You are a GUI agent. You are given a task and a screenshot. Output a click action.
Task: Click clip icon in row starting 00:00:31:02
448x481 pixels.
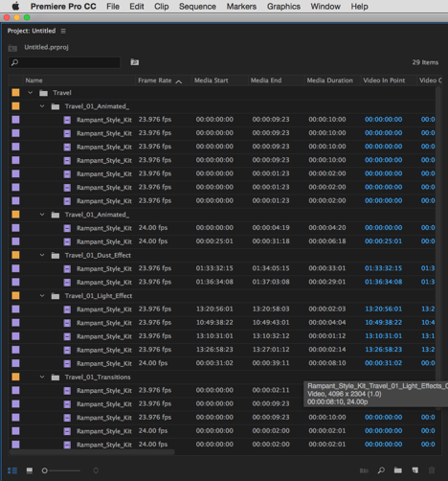click(67, 363)
